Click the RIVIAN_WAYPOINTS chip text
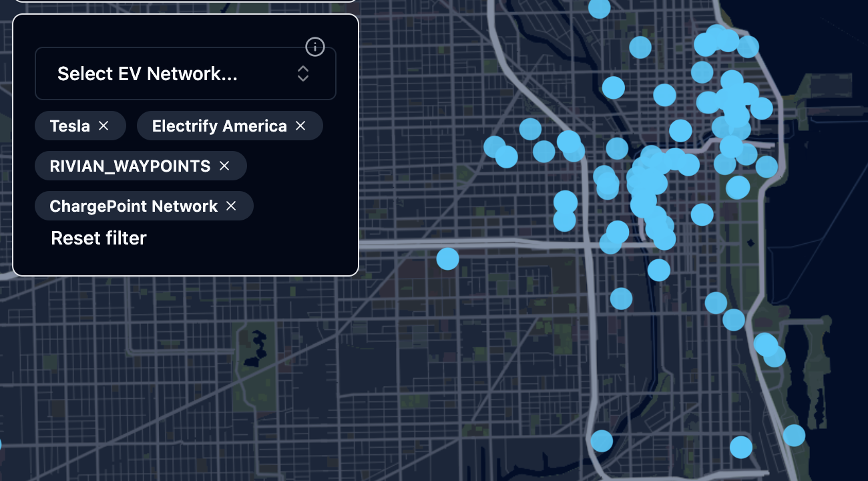This screenshot has height=481, width=868. tap(130, 166)
